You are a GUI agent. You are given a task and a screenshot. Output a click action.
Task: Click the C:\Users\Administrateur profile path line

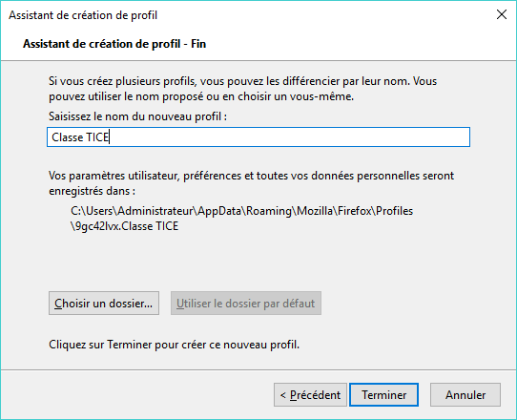(x=241, y=211)
